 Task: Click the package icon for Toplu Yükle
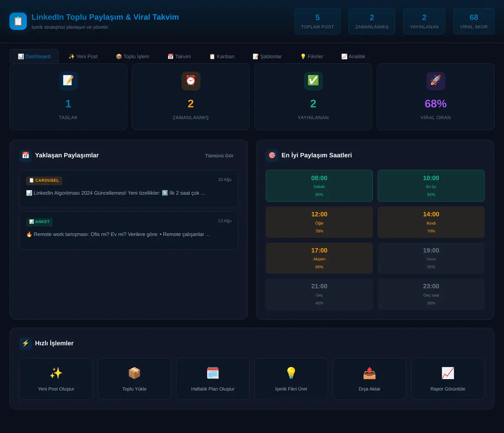pos(134,373)
